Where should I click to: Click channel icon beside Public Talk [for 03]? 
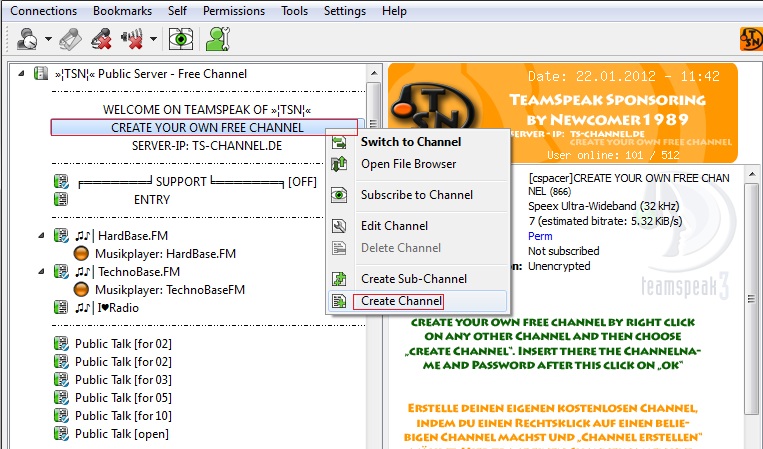[x=61, y=379]
